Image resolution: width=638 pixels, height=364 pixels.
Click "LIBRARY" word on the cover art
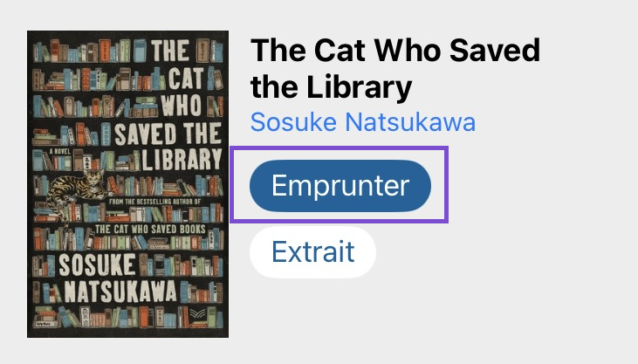point(182,159)
